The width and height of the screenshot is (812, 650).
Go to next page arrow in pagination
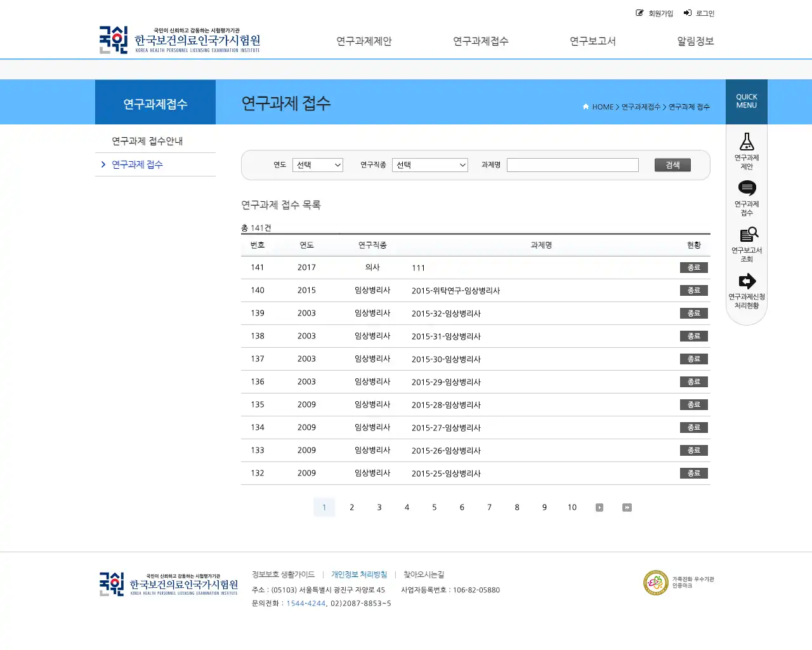pyautogui.click(x=599, y=507)
